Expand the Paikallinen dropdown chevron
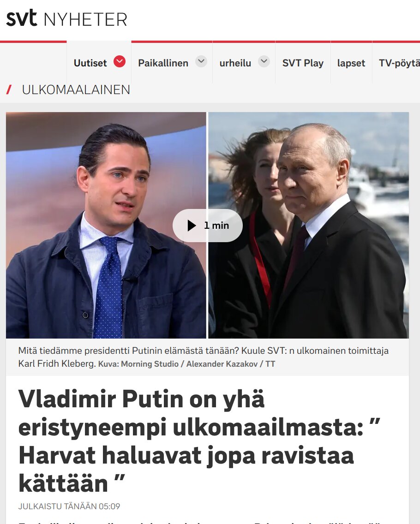Screen dimensions: 420x524 [201, 61]
